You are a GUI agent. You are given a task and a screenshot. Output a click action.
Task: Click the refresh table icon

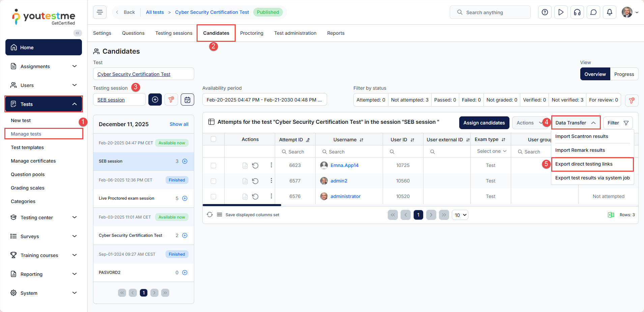click(x=210, y=215)
